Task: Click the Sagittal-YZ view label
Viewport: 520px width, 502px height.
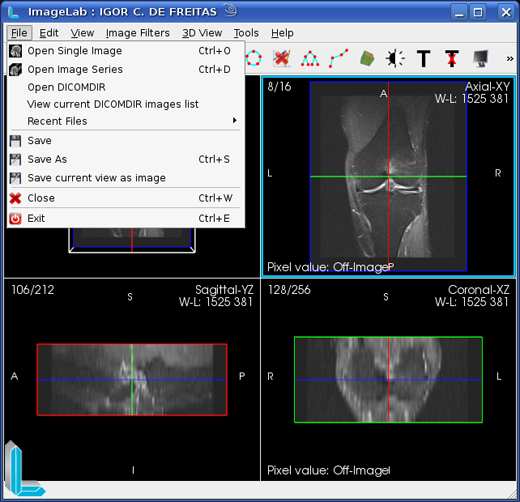Action: (x=224, y=290)
